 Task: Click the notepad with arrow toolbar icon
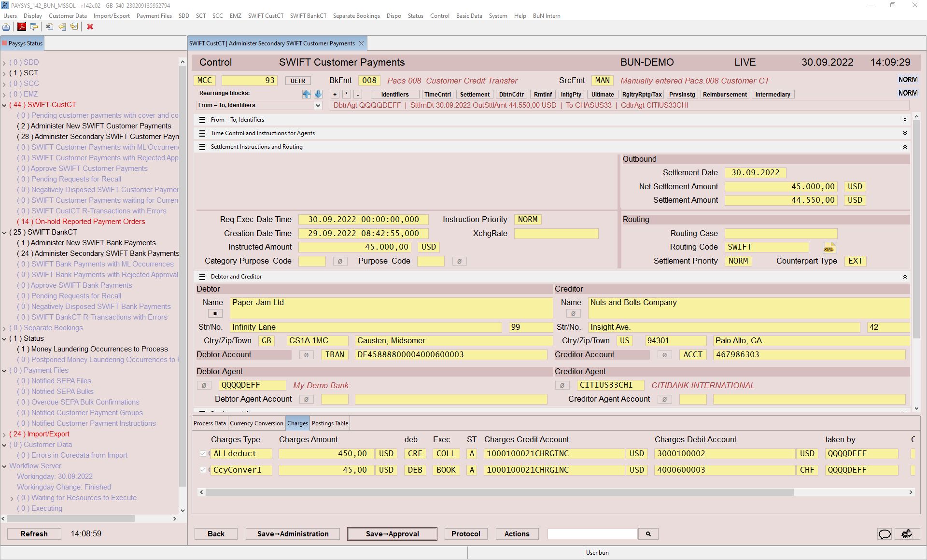tap(74, 27)
